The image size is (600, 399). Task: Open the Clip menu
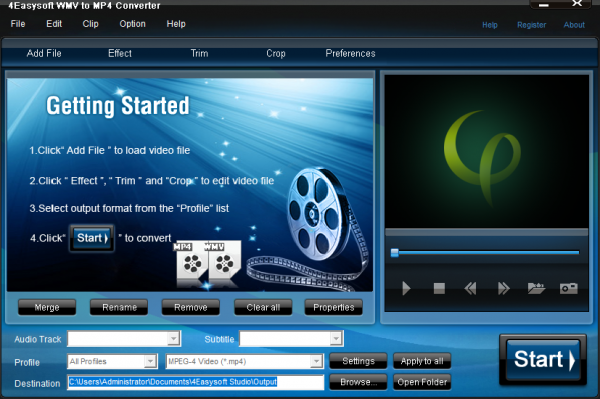90,24
